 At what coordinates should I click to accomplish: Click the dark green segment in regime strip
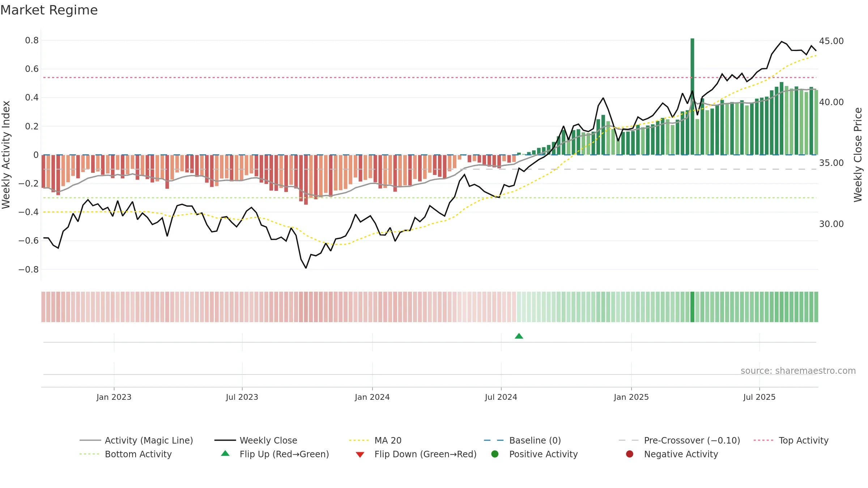[692, 307]
